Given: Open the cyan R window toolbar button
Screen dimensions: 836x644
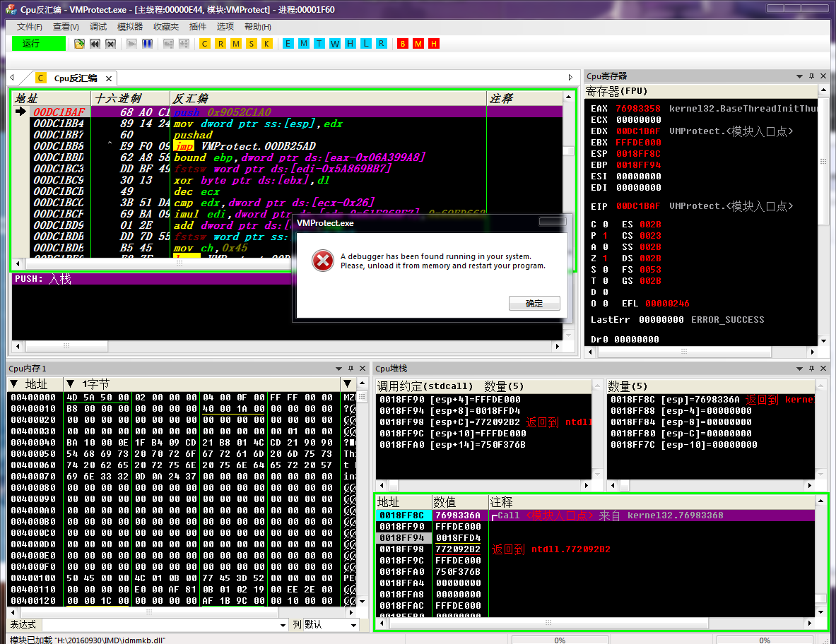Looking at the screenshot, I should click(x=381, y=44).
